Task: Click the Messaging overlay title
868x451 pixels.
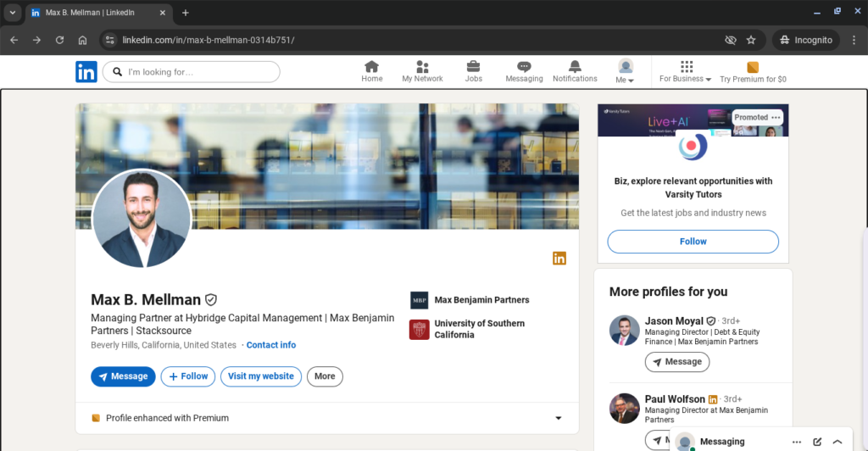Action: [x=722, y=442]
